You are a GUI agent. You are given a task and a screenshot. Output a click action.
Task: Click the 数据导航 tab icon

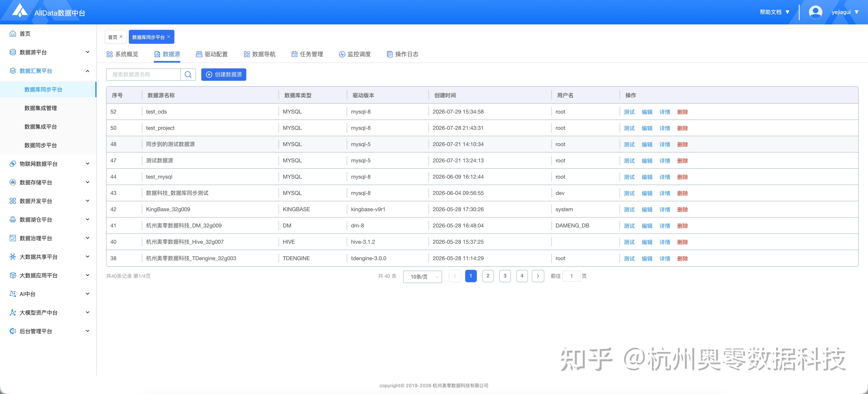click(x=247, y=54)
